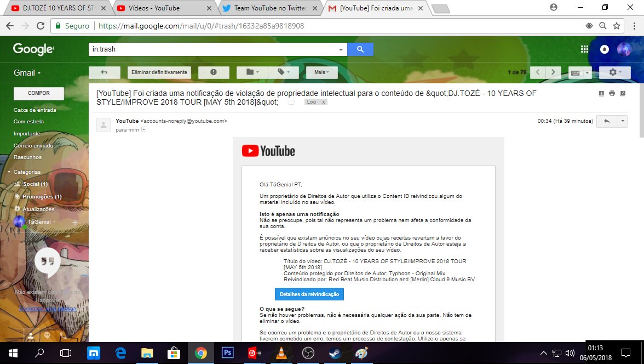Reload the page in Chrome
The image size is (644, 364).
point(41,26)
